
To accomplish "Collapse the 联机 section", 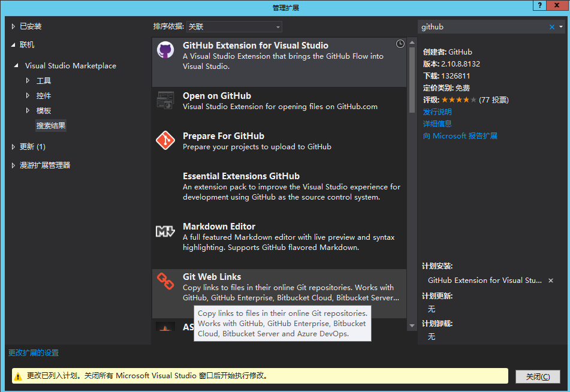I will [x=13, y=45].
